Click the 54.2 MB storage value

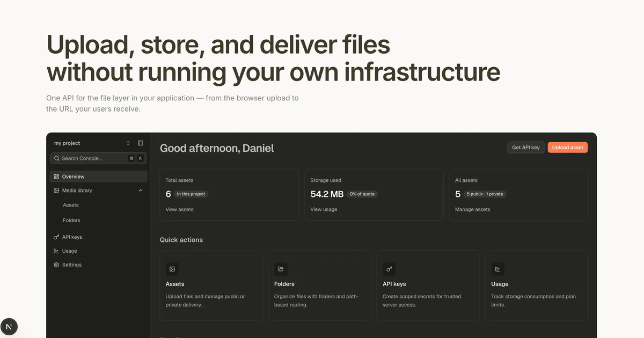(x=327, y=194)
